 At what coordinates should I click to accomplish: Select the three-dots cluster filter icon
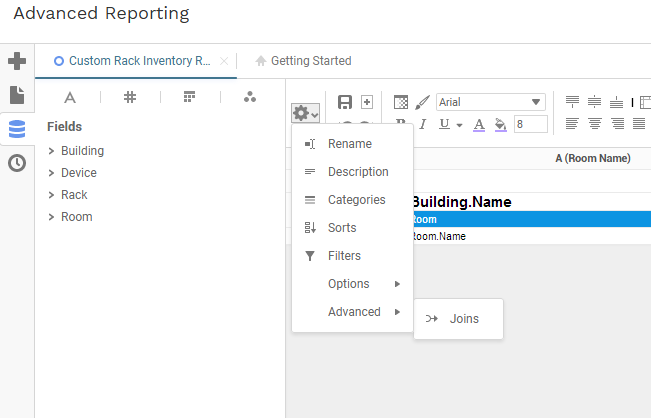point(250,97)
